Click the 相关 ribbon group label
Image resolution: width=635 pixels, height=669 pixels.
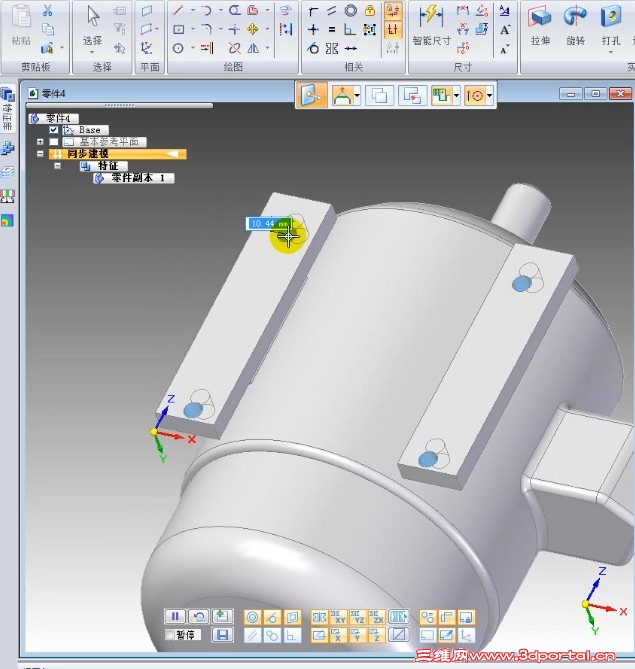353,67
